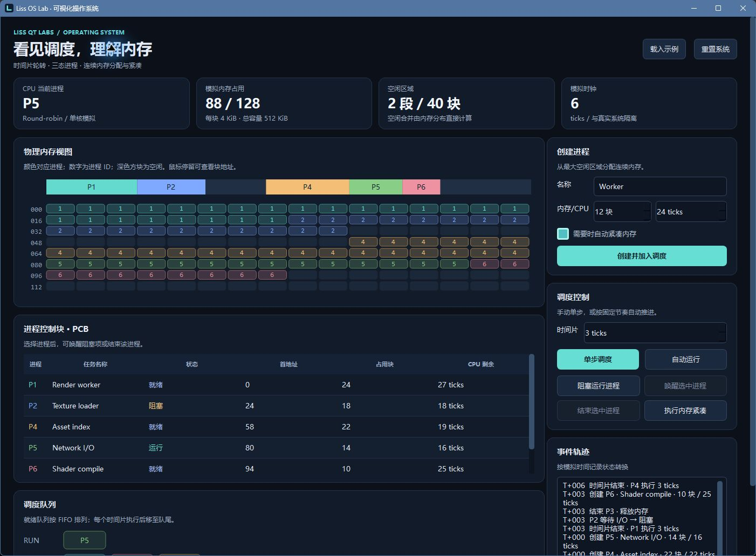
Task: Click the 阻塞 status of Texture loader
Action: pos(156,406)
